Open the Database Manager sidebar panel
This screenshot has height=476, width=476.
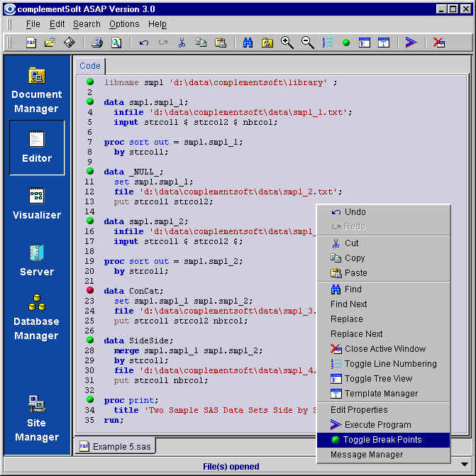click(37, 317)
